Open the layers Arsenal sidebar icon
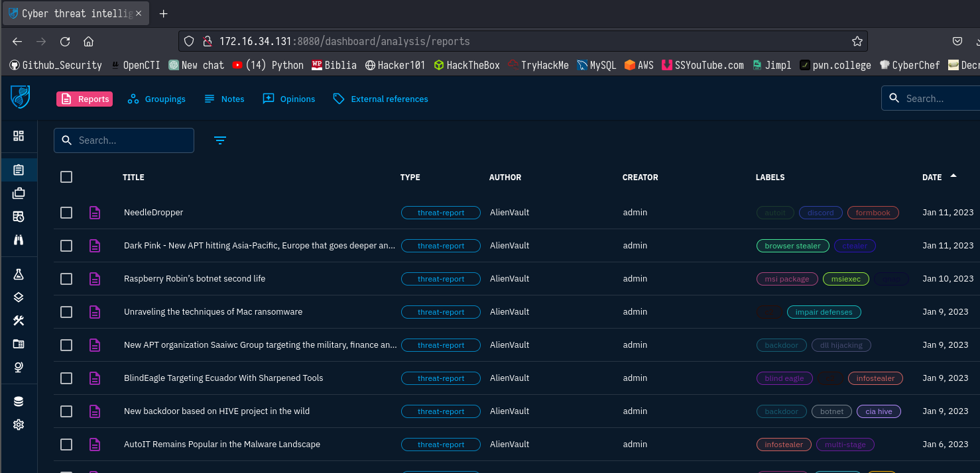 point(19,297)
